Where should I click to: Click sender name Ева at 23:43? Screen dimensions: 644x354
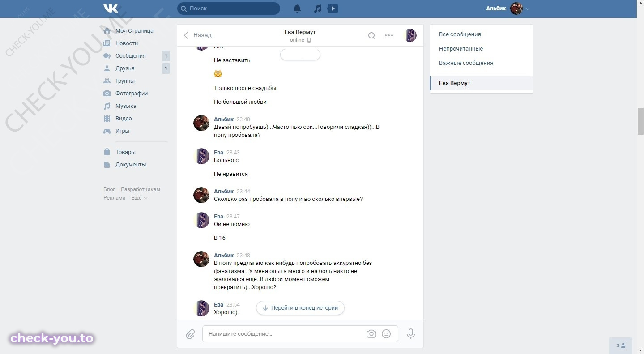218,153
